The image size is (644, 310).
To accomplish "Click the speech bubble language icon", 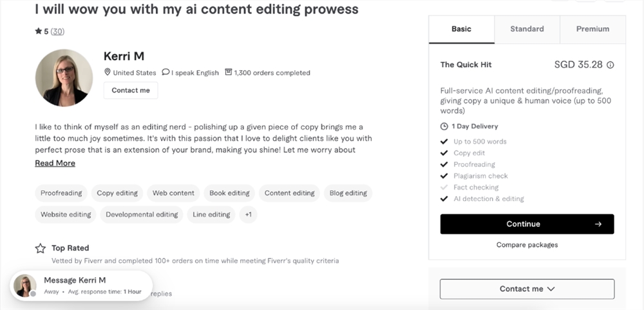I will pos(166,73).
